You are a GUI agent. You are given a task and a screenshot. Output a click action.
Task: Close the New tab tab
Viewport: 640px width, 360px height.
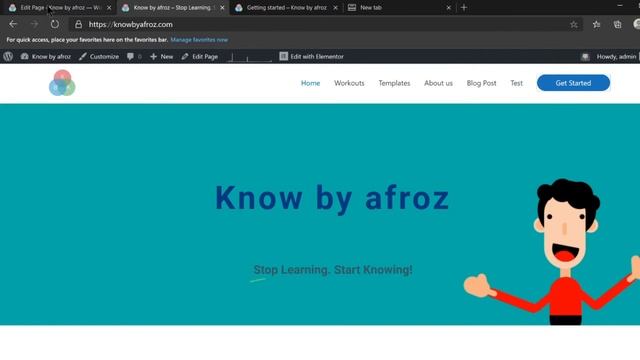pyautogui.click(x=449, y=8)
